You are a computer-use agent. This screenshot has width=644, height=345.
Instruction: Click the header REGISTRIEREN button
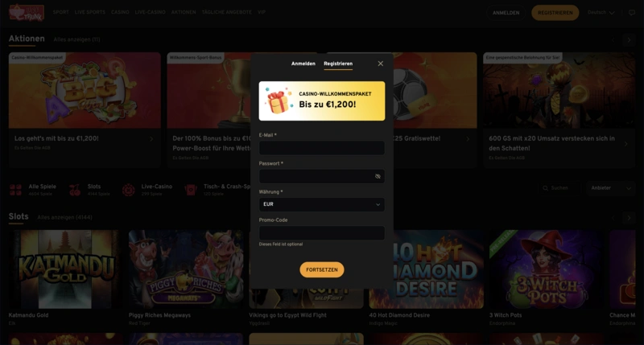point(555,13)
